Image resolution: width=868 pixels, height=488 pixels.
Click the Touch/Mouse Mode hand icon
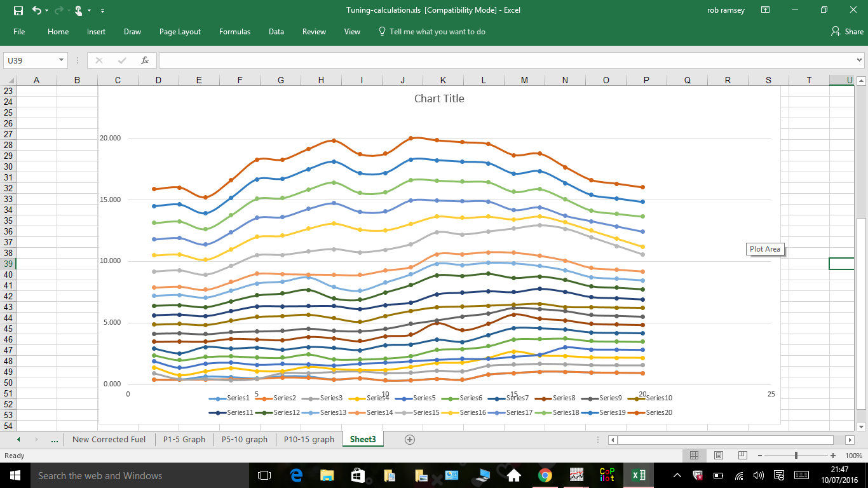pos(78,10)
